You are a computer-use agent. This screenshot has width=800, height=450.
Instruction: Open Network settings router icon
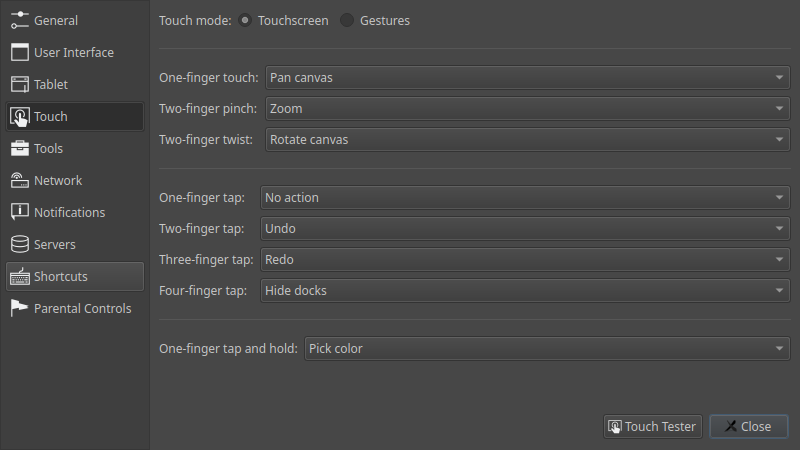[x=19, y=181]
